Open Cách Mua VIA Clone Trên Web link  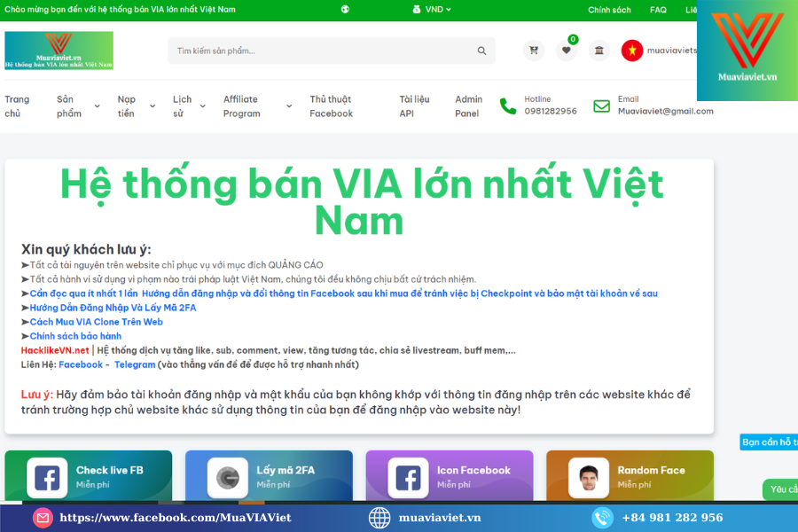[96, 322]
